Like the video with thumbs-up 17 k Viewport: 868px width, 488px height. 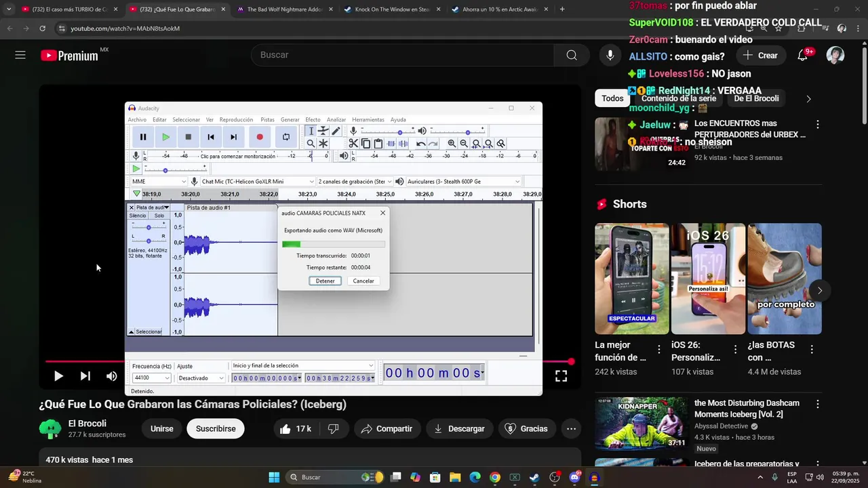[295, 429]
